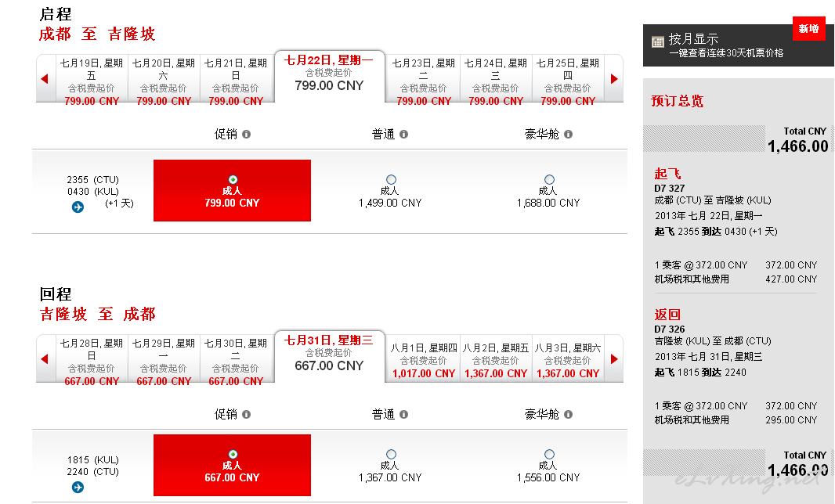Select departure 豪华舱 fare 1,688.00 CNY radio

550,179
